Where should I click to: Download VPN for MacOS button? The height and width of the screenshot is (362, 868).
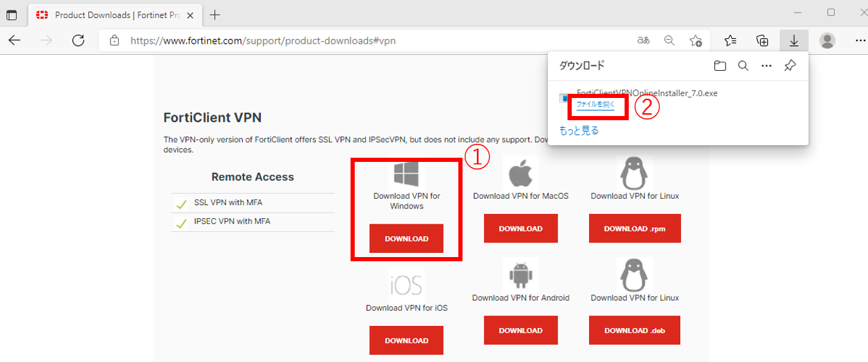pyautogui.click(x=520, y=229)
